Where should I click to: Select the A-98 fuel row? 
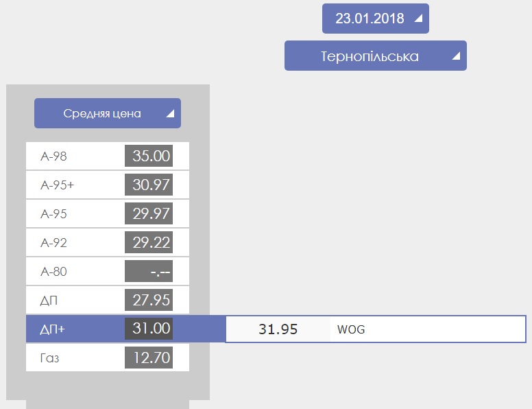pyautogui.click(x=108, y=156)
